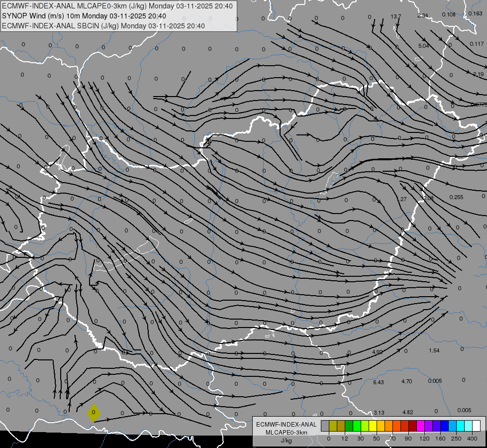Viewport: 487px width, 448px height.
Task: Click legend tick label 120
Action: 424,439
